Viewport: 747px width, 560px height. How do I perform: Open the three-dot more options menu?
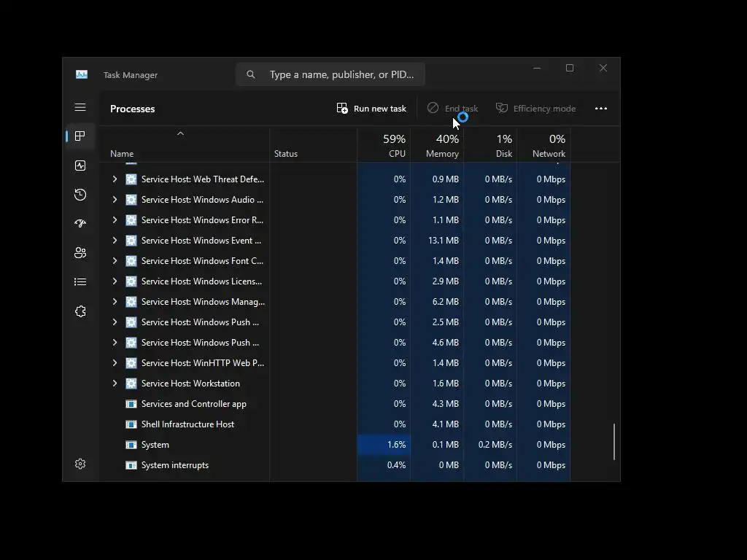pyautogui.click(x=601, y=109)
